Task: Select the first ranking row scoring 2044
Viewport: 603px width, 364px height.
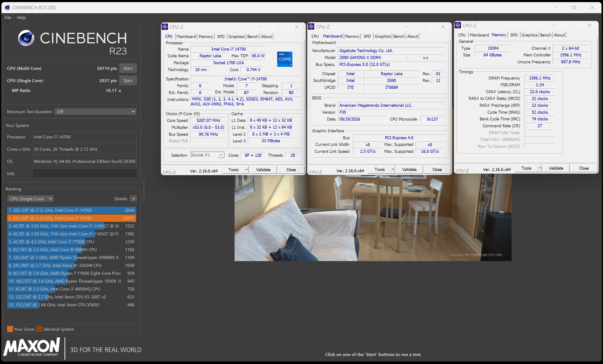Action: 71,210
